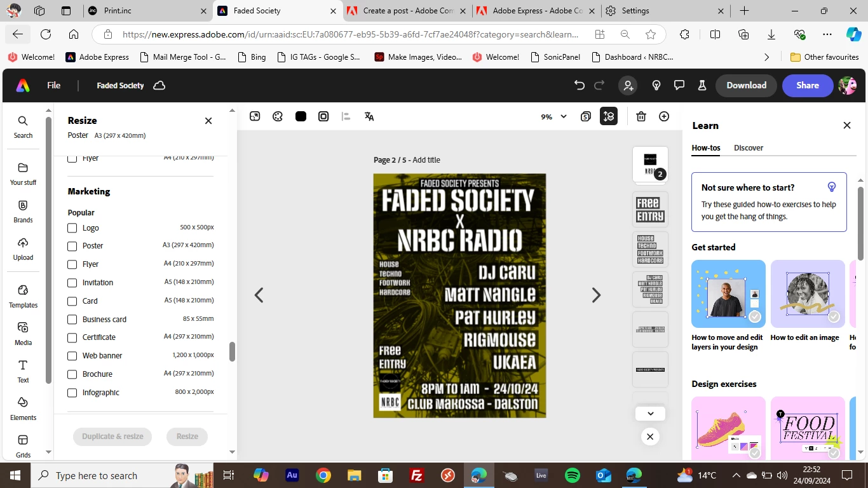Viewport: 868px width, 488px height.
Task: Switch to the How-tos tab
Action: tap(706, 147)
